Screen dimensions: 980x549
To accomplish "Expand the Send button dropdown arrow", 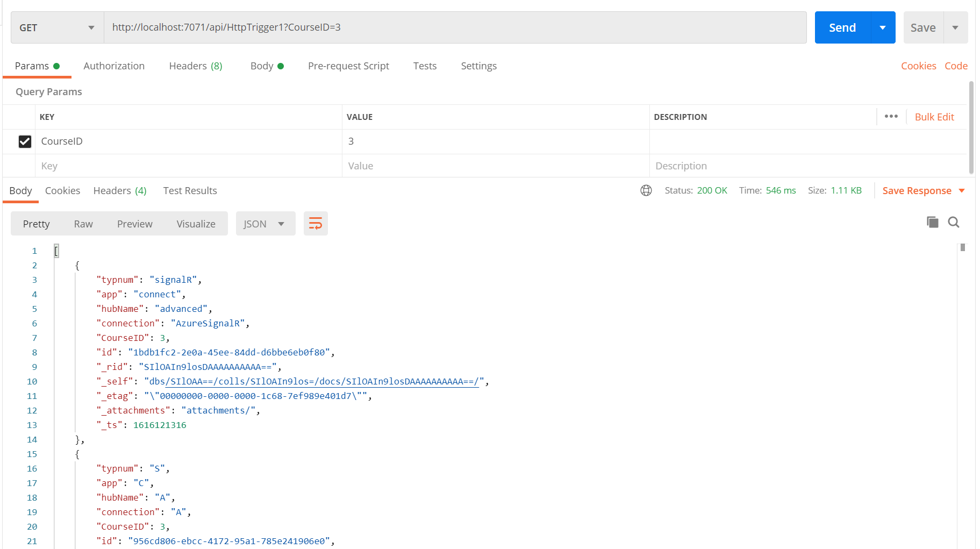I will pyautogui.click(x=883, y=27).
